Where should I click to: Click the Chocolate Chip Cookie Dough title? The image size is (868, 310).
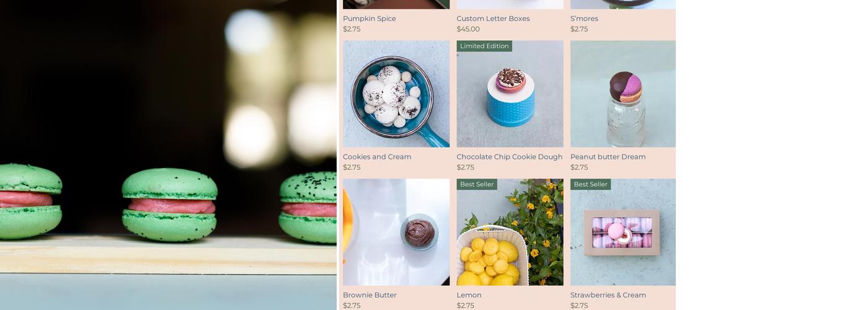(510, 157)
